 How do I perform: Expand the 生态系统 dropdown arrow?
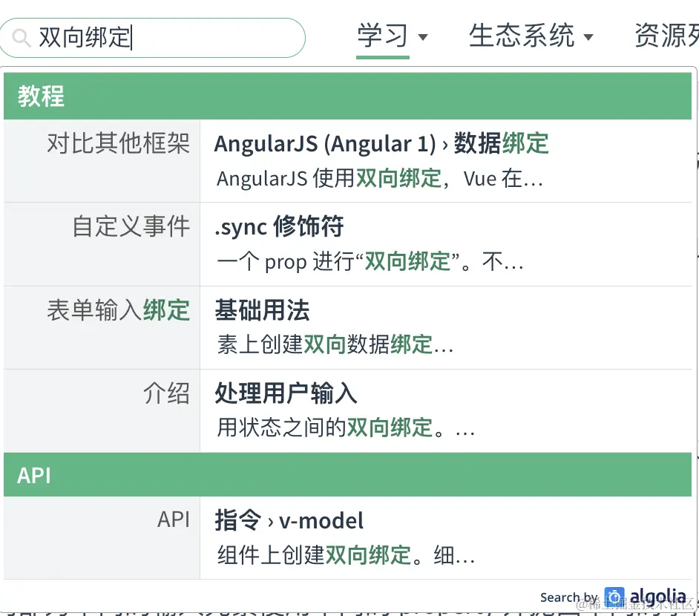click(x=588, y=37)
